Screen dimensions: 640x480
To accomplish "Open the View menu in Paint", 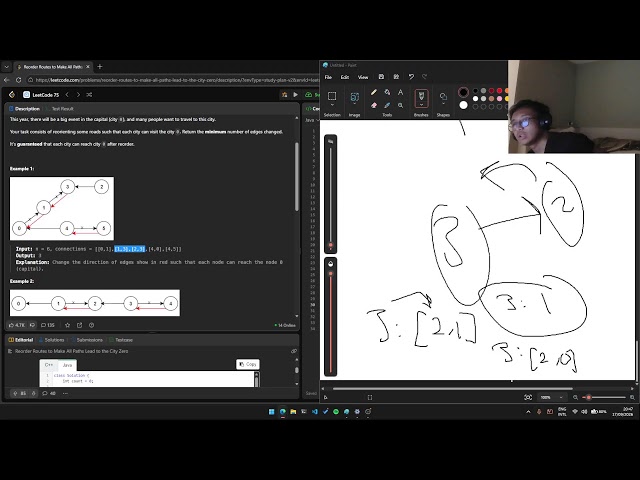I will coord(363,77).
